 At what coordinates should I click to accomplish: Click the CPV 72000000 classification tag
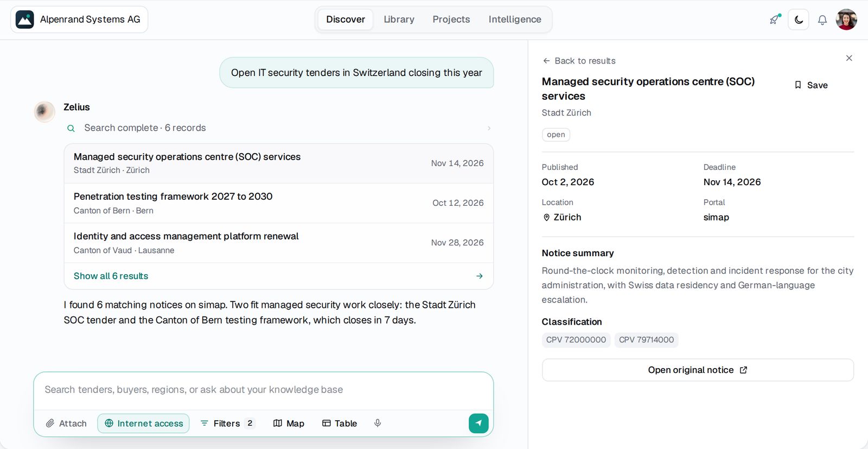(x=576, y=340)
